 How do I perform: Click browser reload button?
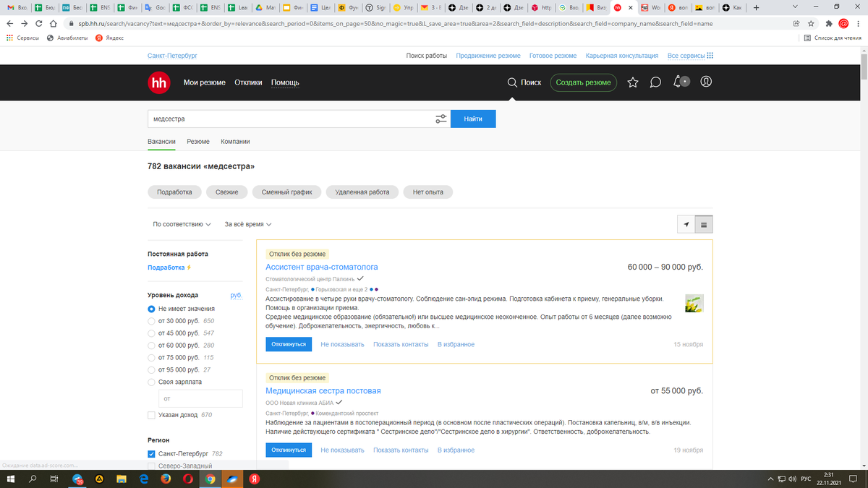point(39,23)
